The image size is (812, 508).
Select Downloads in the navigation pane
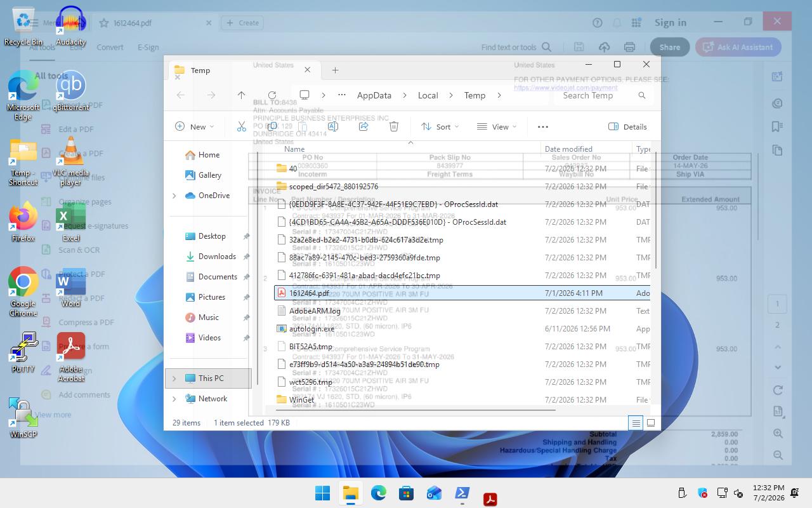pos(217,257)
